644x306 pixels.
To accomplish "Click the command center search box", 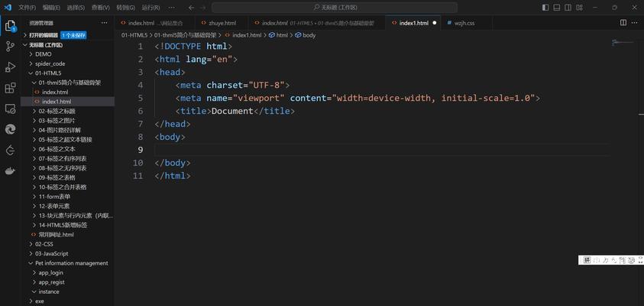I will pos(335,8).
